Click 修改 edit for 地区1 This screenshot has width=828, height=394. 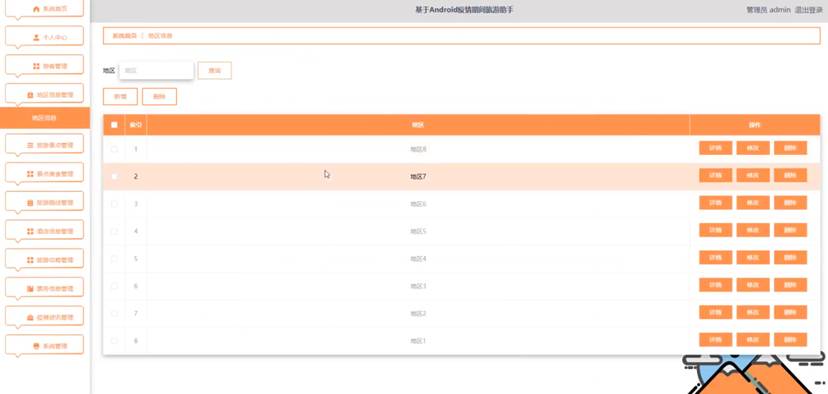[x=753, y=340]
